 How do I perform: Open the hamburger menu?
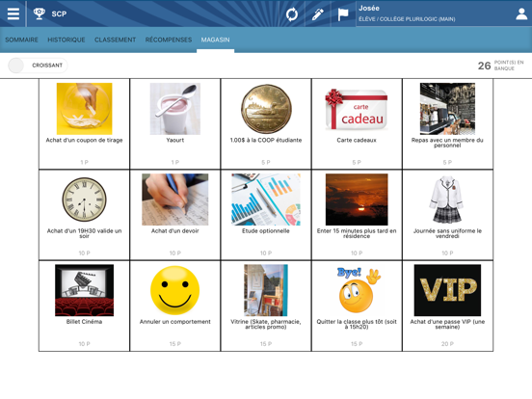click(13, 13)
